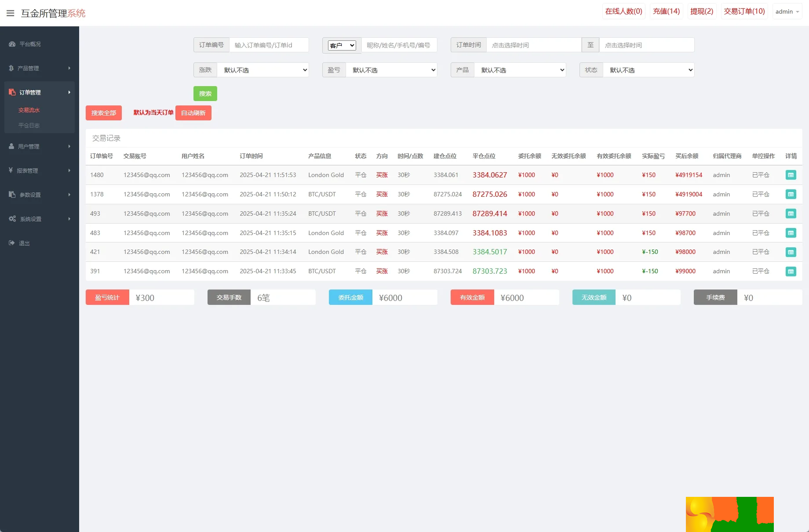The width and height of the screenshot is (809, 532).
Task: Expand the admin user menu
Action: click(787, 11)
